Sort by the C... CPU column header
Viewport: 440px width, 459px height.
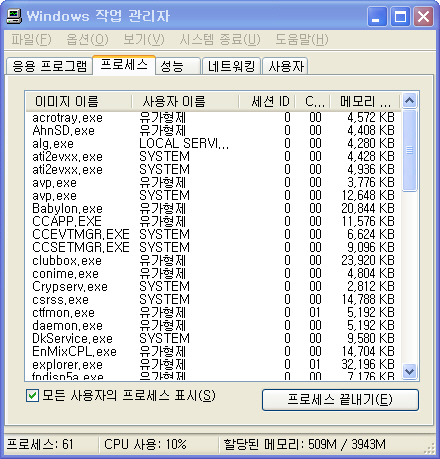[x=313, y=101]
